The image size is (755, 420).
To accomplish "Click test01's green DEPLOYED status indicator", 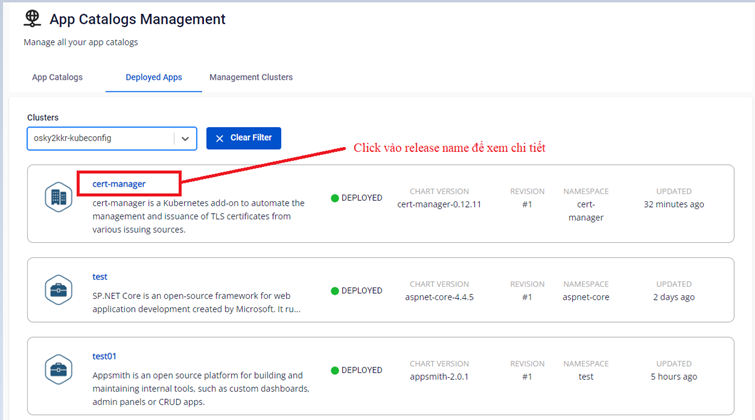I will (x=335, y=370).
